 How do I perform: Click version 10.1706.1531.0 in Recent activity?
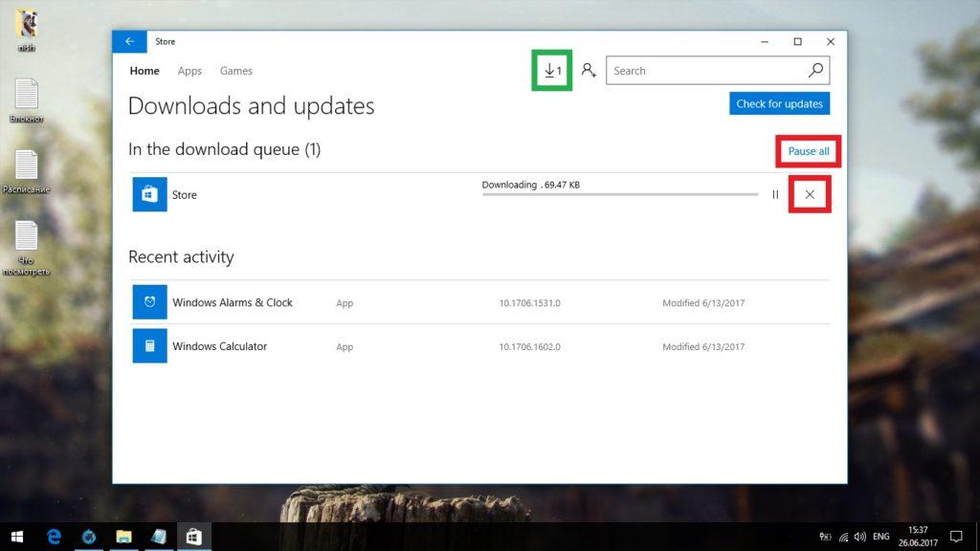pyautogui.click(x=529, y=303)
